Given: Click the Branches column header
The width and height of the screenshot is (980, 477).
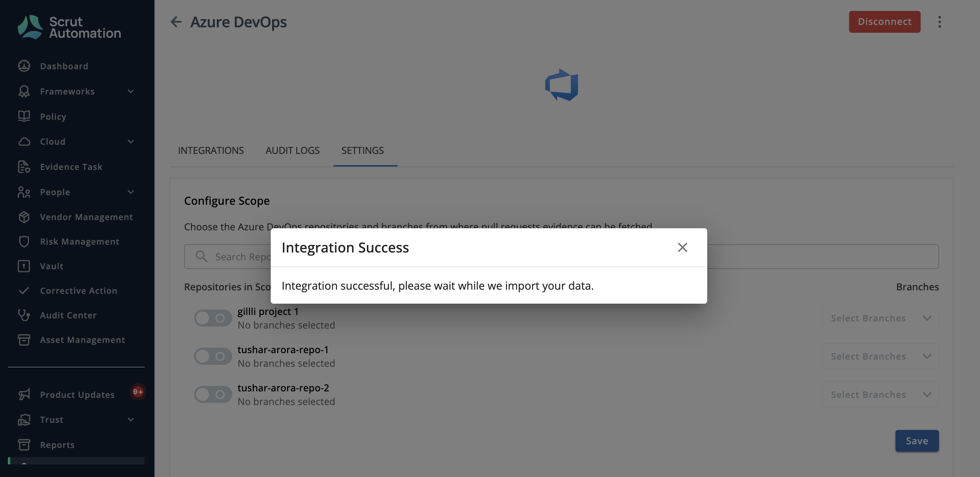Looking at the screenshot, I should tap(917, 287).
